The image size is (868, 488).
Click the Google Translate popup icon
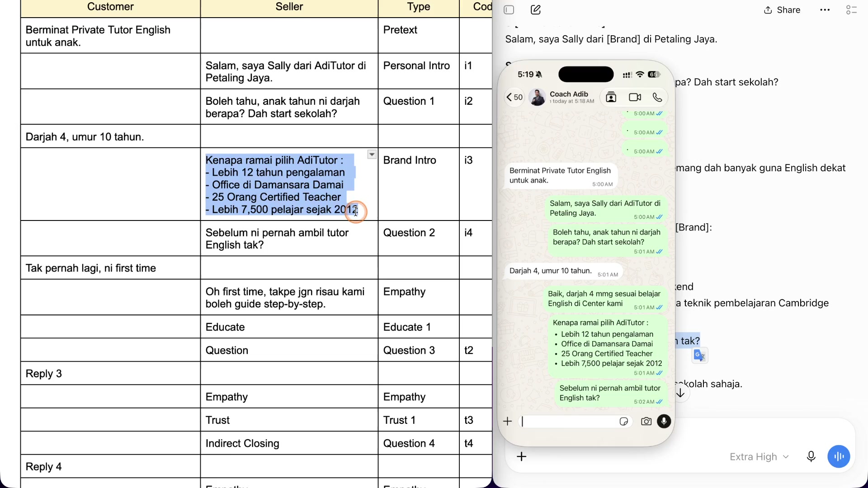tap(700, 356)
